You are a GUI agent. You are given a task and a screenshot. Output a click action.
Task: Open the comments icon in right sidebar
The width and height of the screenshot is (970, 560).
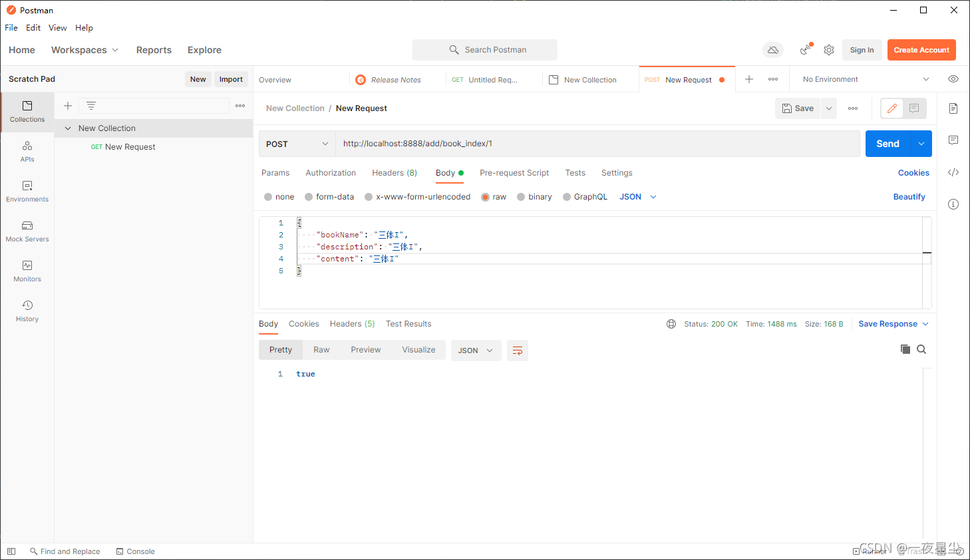click(953, 140)
